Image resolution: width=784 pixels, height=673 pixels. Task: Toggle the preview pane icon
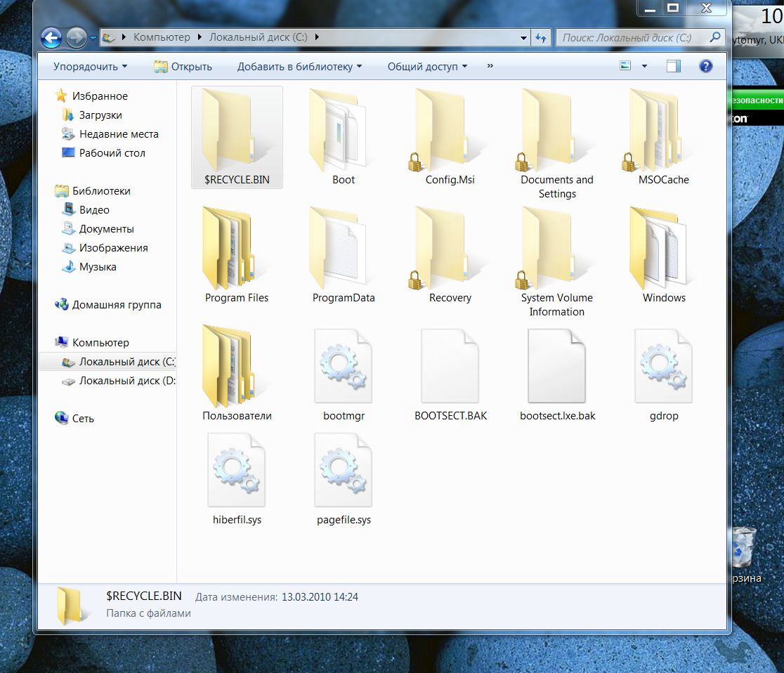pos(674,67)
